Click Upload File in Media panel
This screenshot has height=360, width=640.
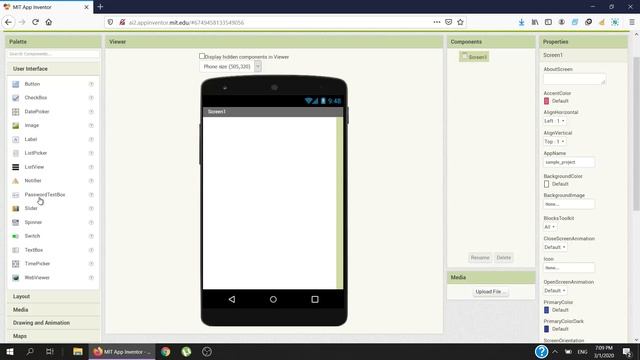pyautogui.click(x=491, y=292)
